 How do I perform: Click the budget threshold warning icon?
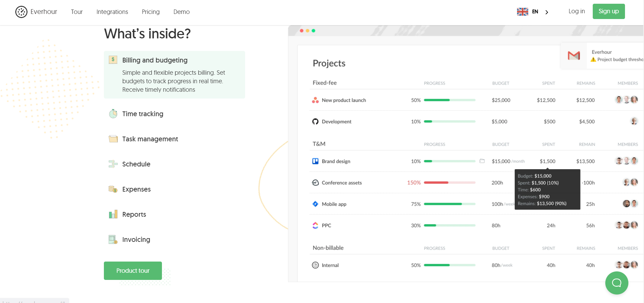(593, 59)
